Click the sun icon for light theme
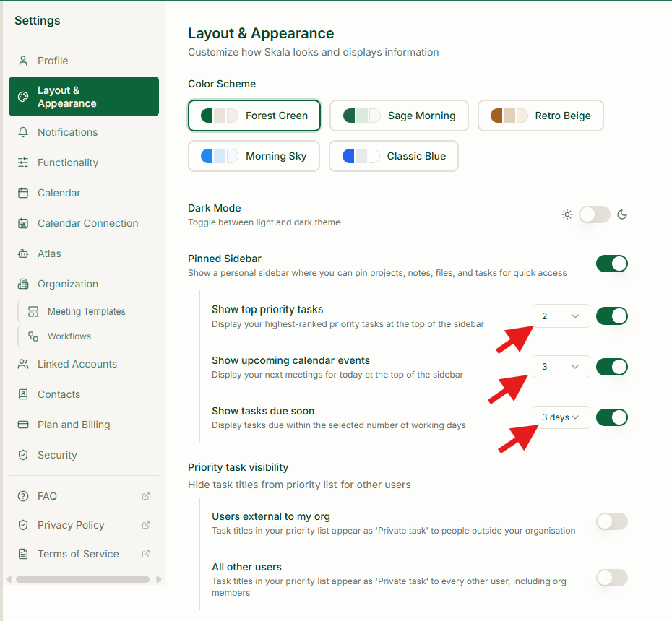Screen dimensions: 672x621 point(567,214)
